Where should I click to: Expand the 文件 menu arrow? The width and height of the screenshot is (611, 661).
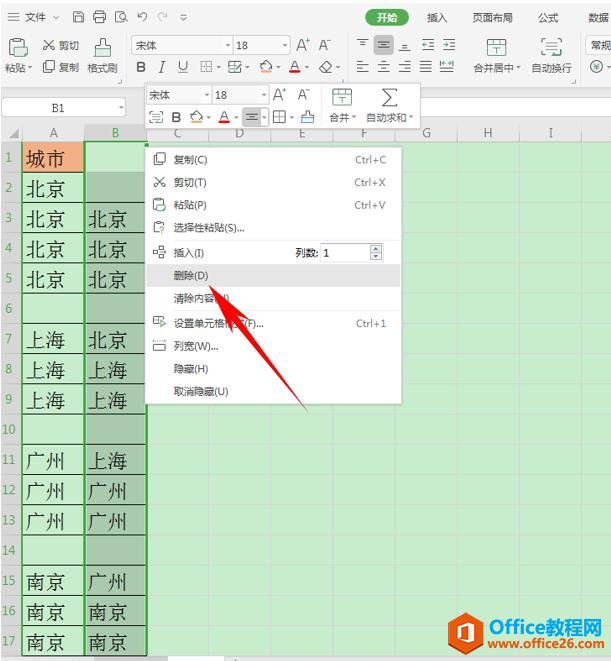56,17
